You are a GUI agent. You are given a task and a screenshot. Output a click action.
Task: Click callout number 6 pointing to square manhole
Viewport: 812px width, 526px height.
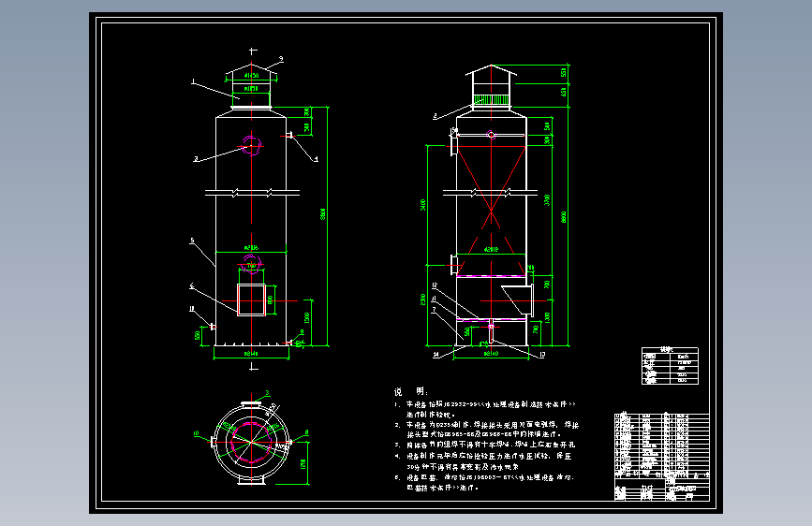point(192,285)
